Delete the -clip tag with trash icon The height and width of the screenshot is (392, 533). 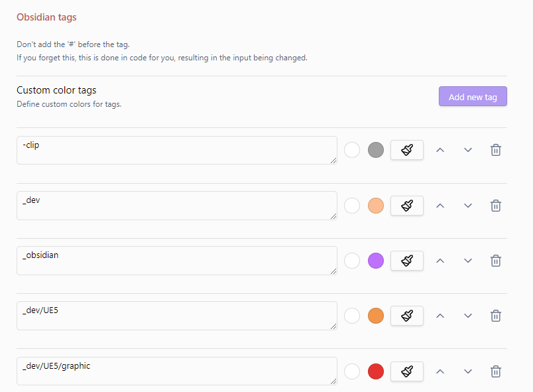pos(496,150)
